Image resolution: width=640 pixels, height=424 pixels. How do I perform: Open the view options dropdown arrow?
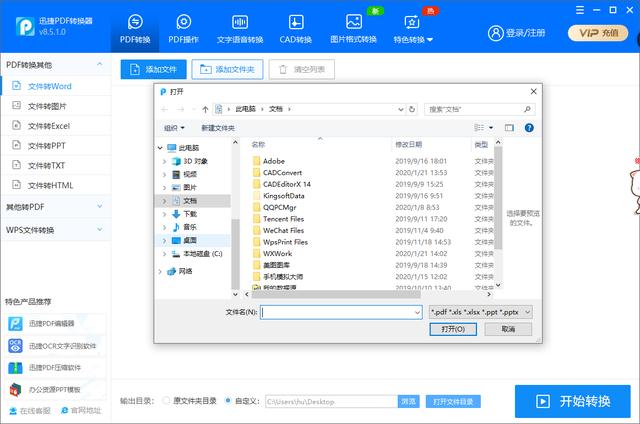coord(491,128)
